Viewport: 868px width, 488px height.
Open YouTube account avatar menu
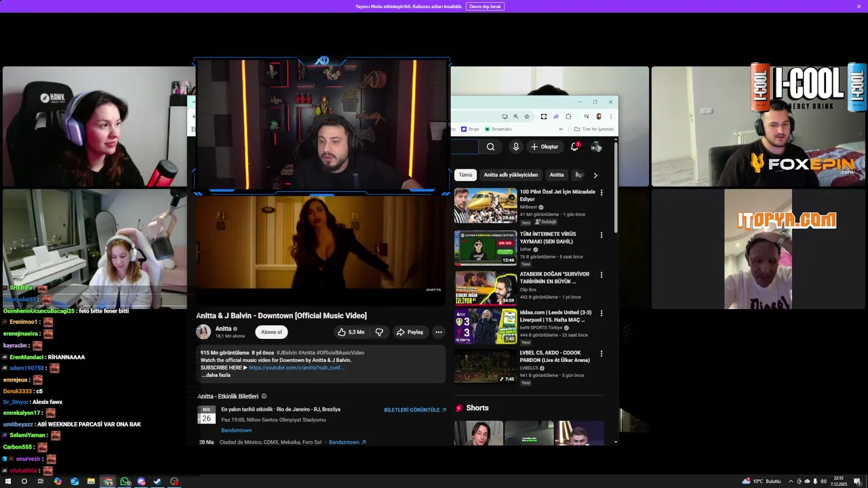click(596, 146)
